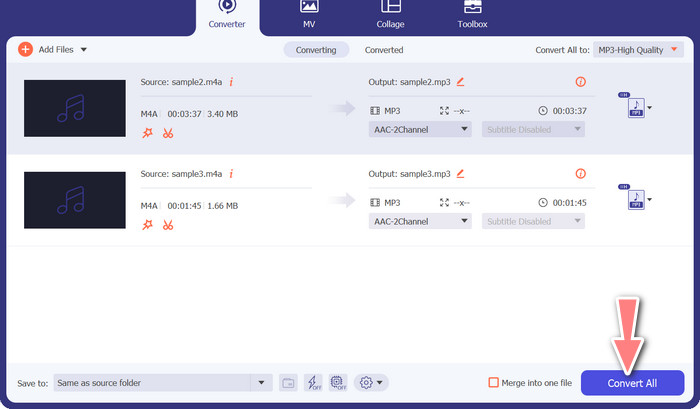
Task: Click duration clock icon for sample3
Action: (543, 203)
